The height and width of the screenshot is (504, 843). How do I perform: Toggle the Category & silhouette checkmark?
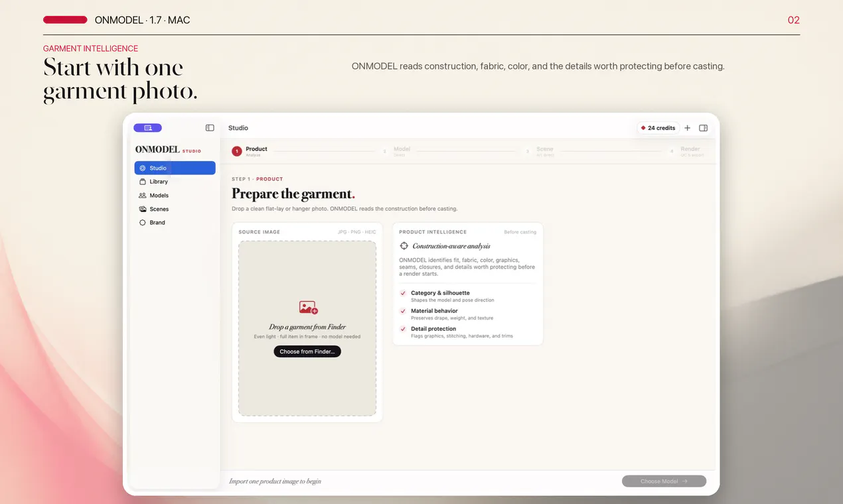(403, 293)
